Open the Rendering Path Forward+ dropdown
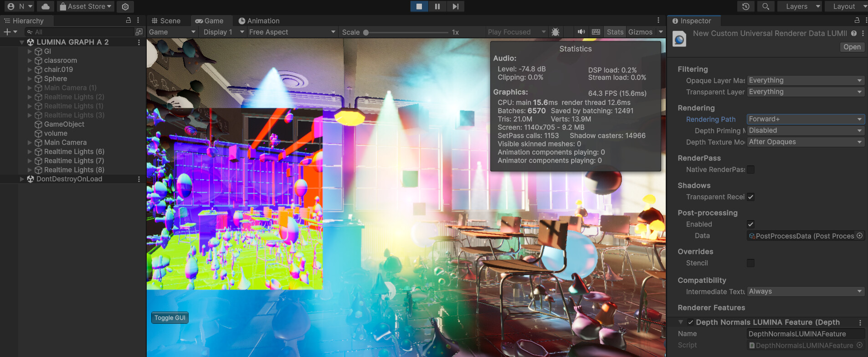 tap(806, 119)
